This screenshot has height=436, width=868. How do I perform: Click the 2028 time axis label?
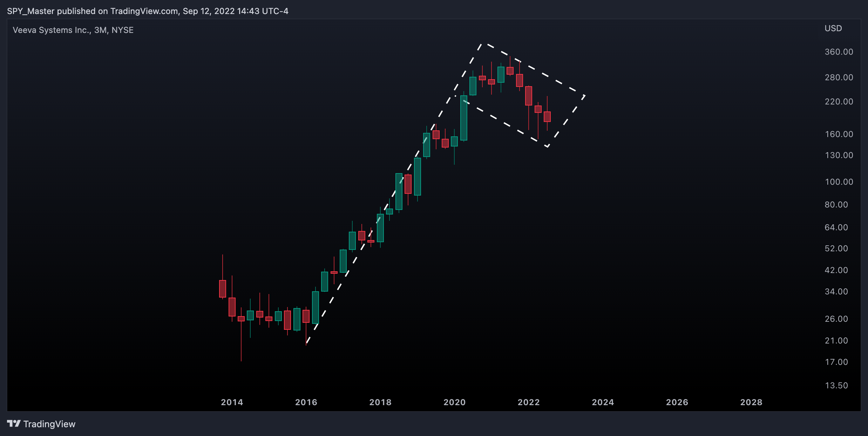click(751, 402)
